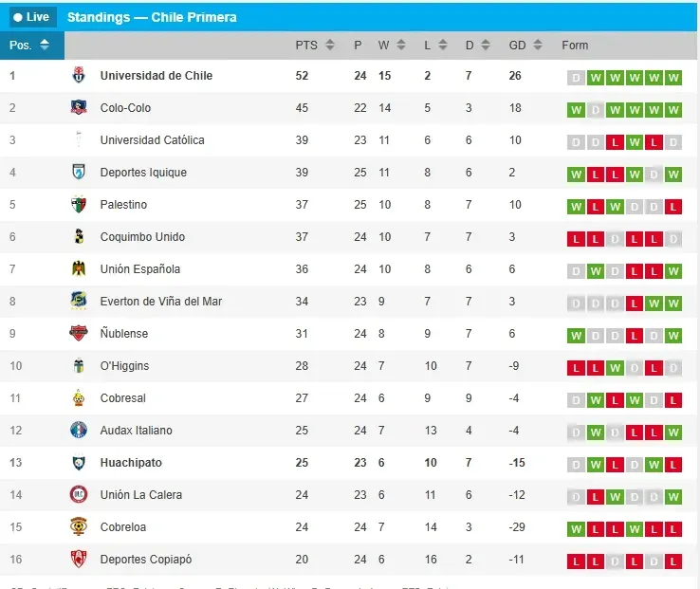Click the Universidad de Chile club crest
The width and height of the screenshot is (700, 589).
pyautogui.click(x=79, y=76)
